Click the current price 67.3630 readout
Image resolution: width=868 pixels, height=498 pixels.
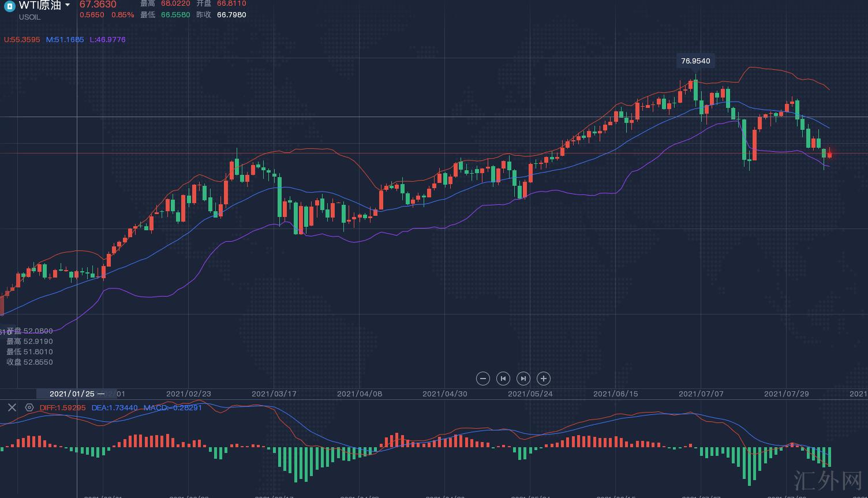click(x=98, y=5)
